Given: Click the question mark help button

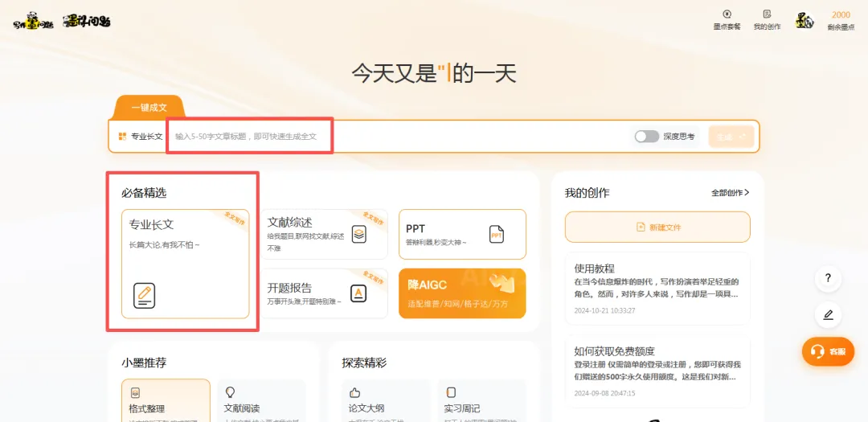Looking at the screenshot, I should pos(828,278).
